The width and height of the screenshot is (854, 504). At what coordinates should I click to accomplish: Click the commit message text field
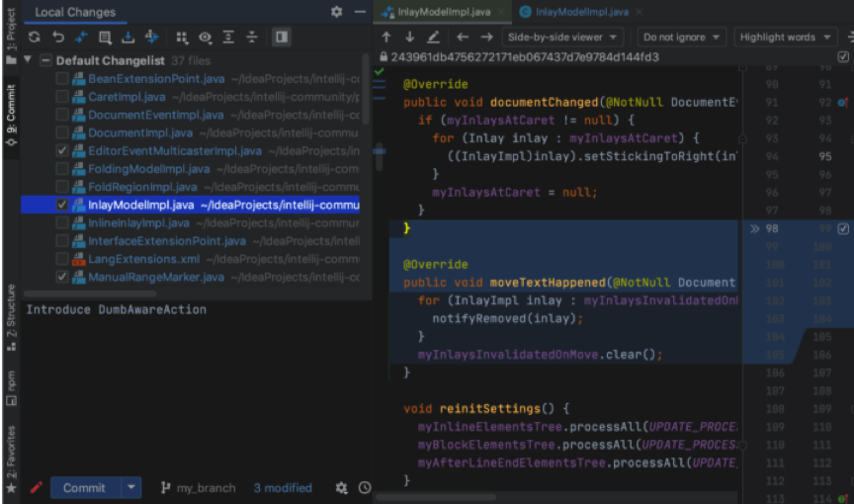(x=188, y=385)
